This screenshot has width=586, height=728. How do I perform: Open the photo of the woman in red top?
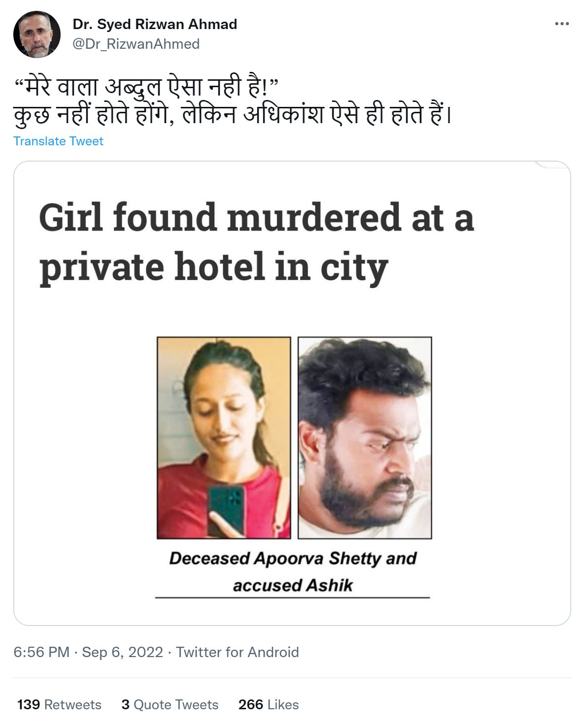click(x=224, y=437)
